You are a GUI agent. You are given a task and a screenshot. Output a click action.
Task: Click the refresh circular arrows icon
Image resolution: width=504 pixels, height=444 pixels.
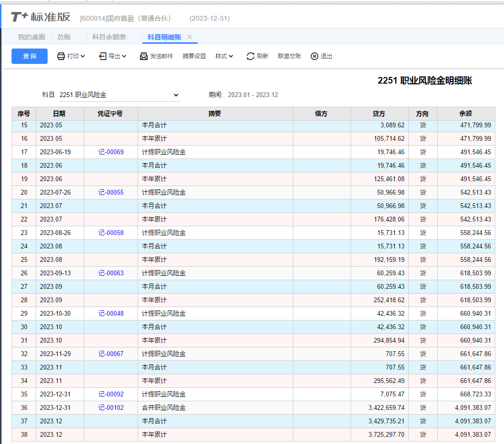click(251, 56)
